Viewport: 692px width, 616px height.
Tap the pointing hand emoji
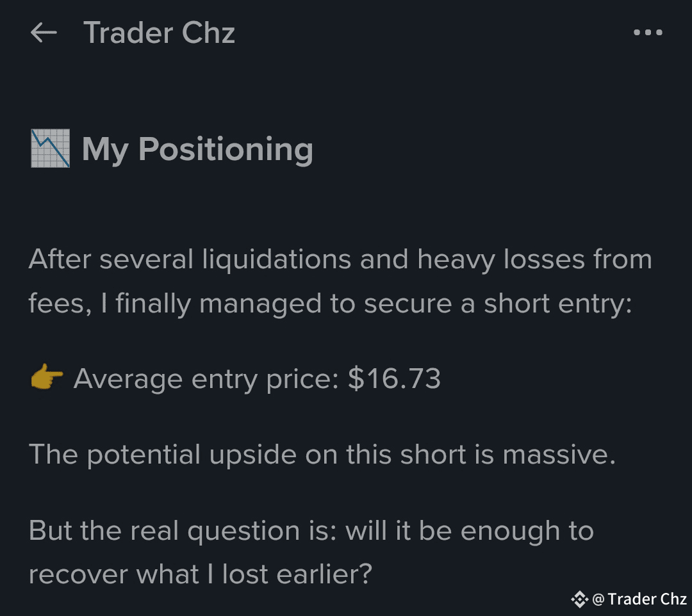pyautogui.click(x=47, y=377)
